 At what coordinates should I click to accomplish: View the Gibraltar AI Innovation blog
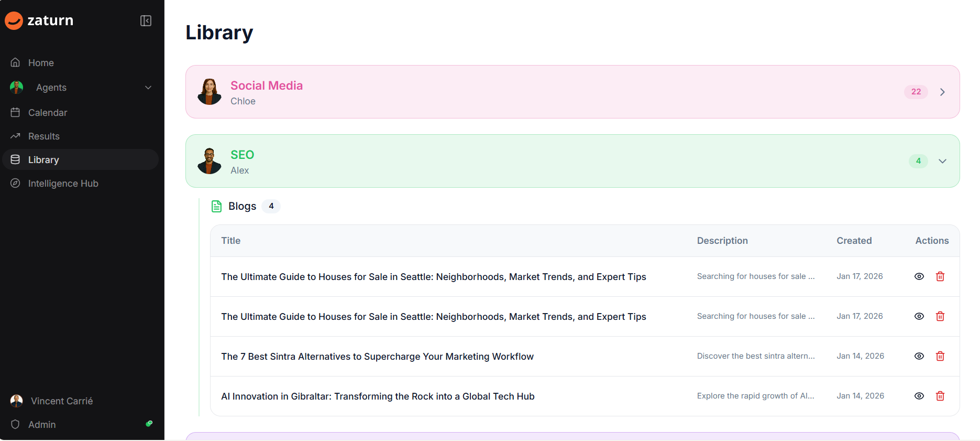coord(919,396)
